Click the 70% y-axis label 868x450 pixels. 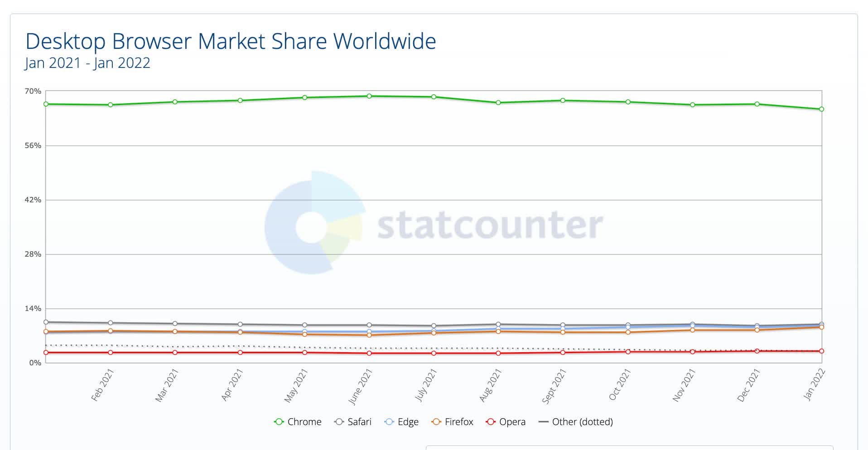coord(33,91)
